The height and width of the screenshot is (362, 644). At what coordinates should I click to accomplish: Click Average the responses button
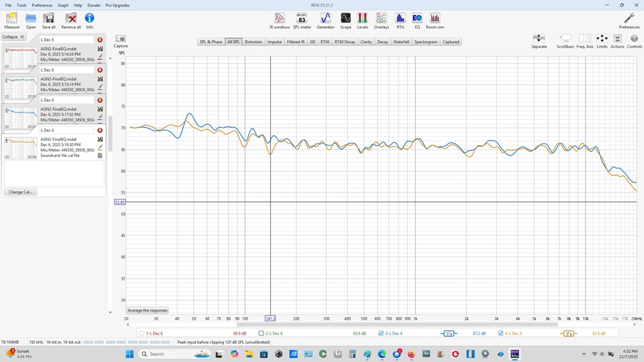click(148, 310)
